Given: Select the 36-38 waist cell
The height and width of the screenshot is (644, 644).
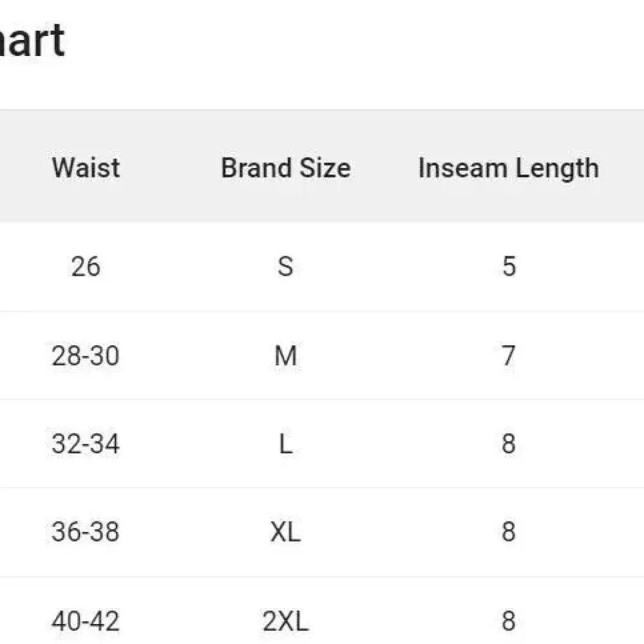Looking at the screenshot, I should click(x=86, y=532).
